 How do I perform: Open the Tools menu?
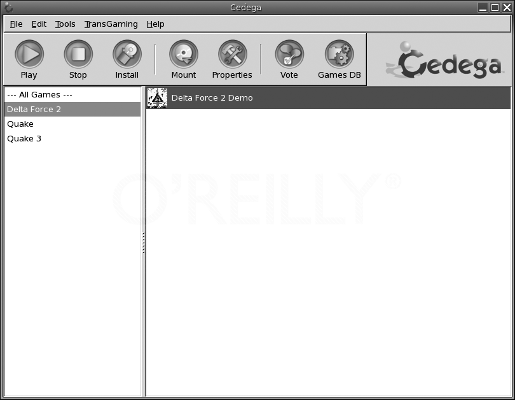point(65,24)
